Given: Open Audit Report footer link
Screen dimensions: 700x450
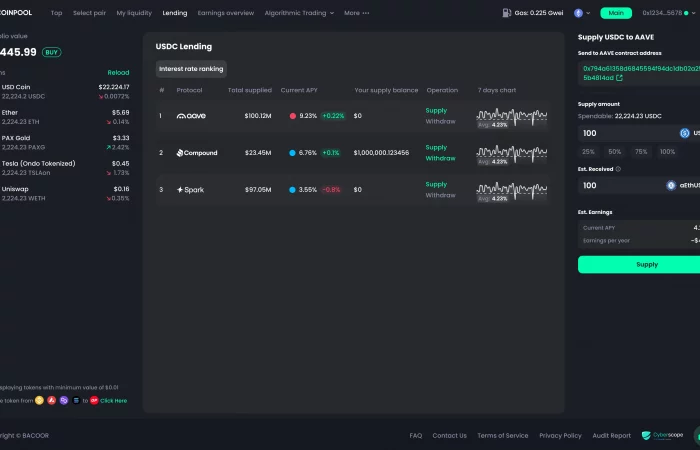Looking at the screenshot, I should pos(612,435).
